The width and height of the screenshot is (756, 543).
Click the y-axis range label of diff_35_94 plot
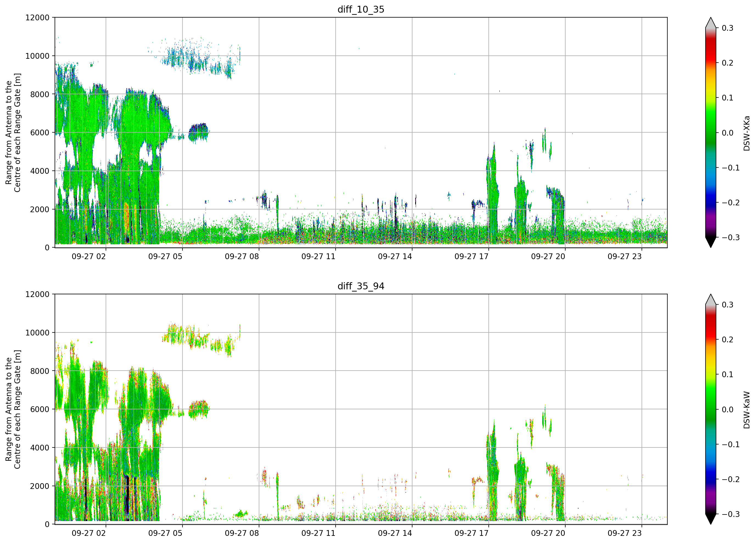point(13,409)
